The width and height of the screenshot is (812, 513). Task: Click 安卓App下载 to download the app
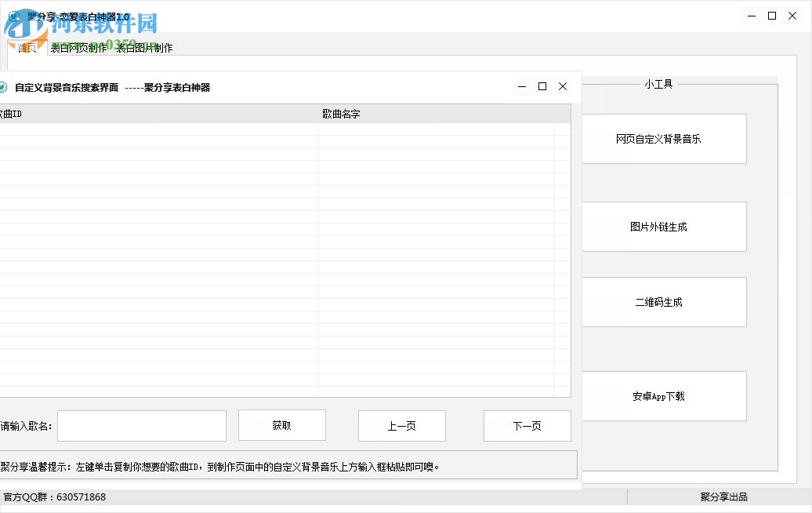664,396
